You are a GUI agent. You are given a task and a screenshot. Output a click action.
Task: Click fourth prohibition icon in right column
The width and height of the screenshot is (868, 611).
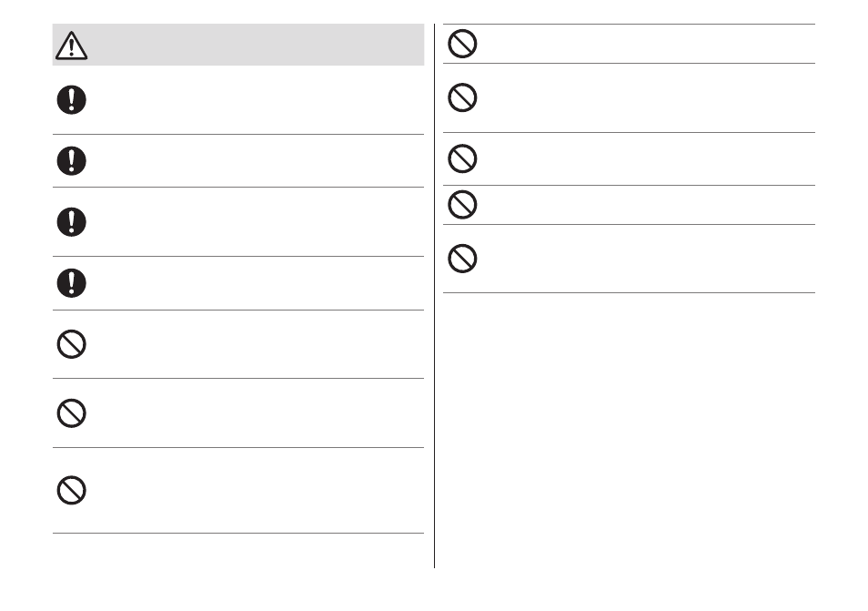(462, 204)
